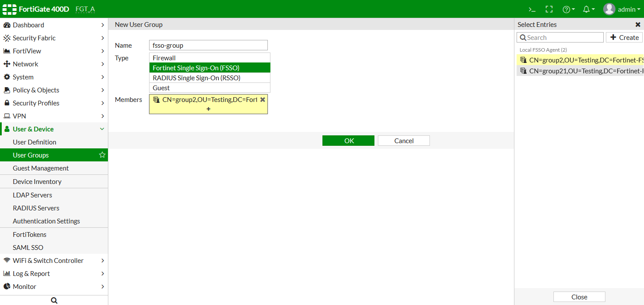Confirm the new group with OK
This screenshot has height=305, width=644.
(x=348, y=141)
